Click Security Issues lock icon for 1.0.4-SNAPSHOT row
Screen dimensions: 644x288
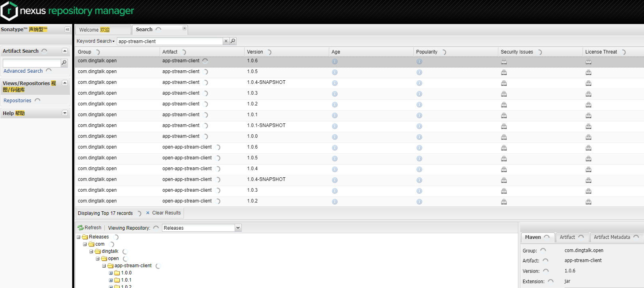tap(504, 83)
